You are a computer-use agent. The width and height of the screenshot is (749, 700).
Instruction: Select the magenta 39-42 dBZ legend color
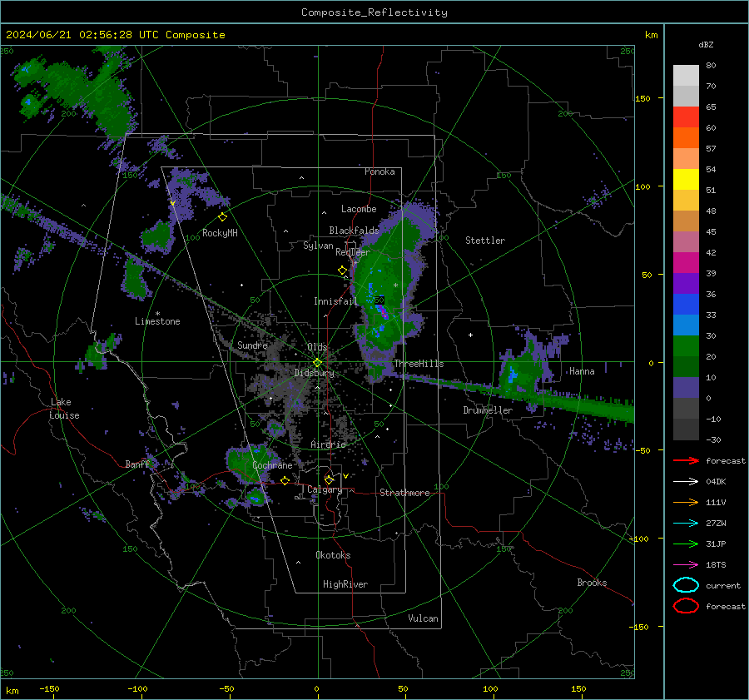click(686, 262)
